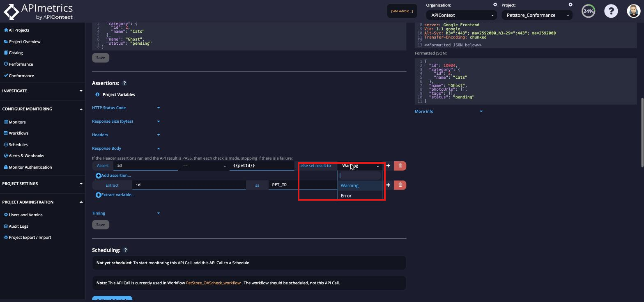Viewport: 644px width, 302px height.
Task: Open the help question mark icon
Action: tap(611, 11)
